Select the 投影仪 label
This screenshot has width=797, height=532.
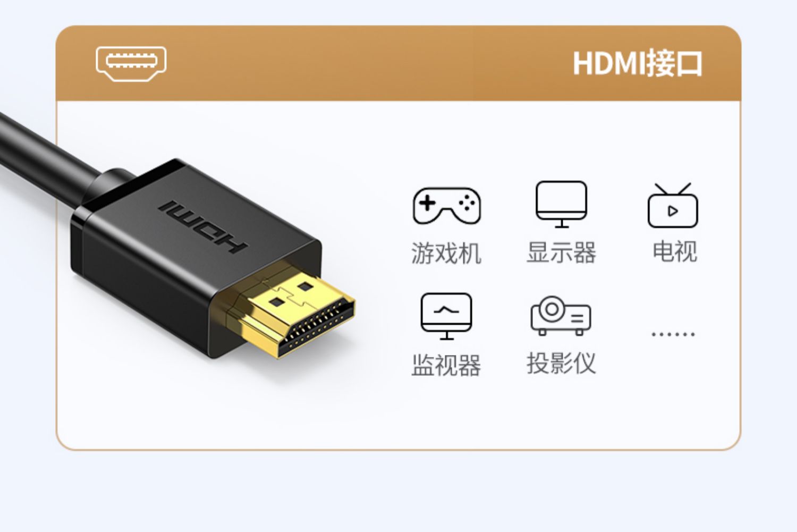(x=562, y=364)
